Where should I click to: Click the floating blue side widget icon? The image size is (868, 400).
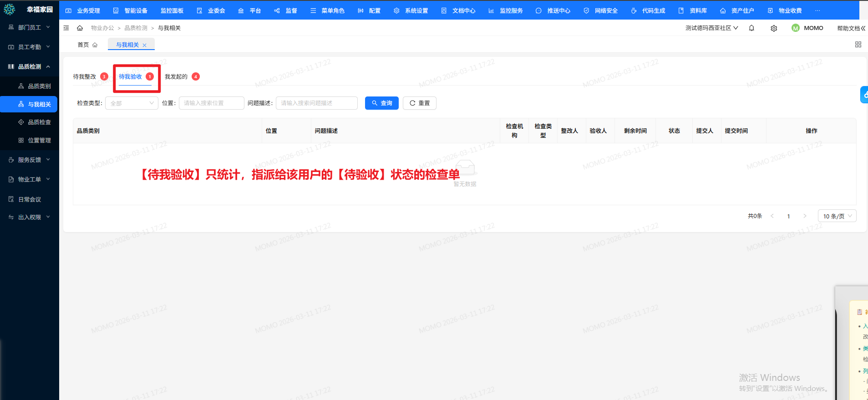(x=864, y=95)
